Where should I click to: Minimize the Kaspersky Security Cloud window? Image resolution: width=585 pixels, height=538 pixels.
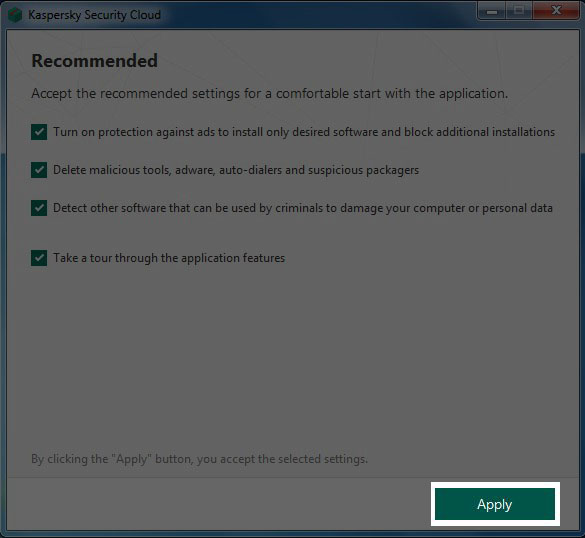[492, 11]
